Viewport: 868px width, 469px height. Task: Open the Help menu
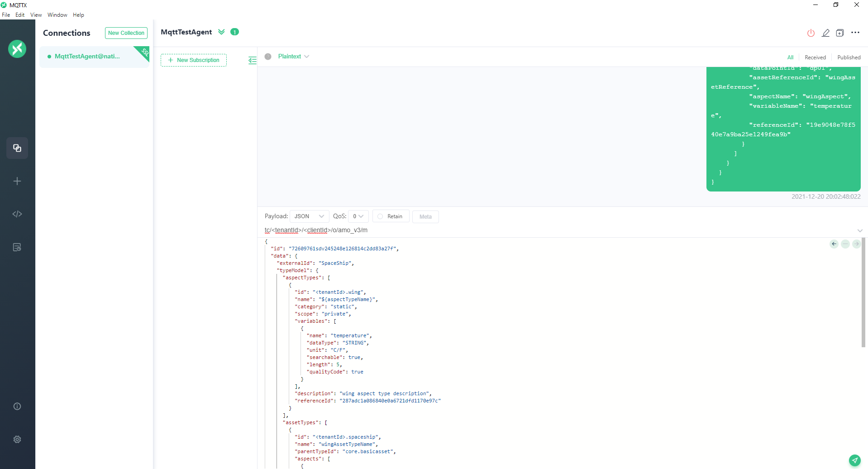coord(78,15)
